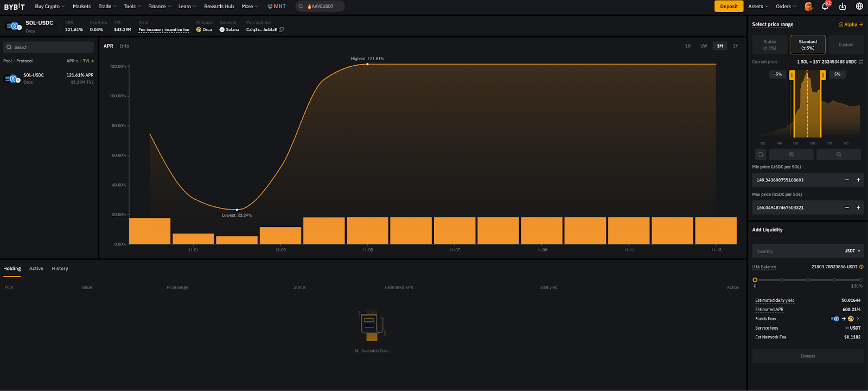868x391 pixels.
Task: Switch chart timeframe to 1W
Action: click(x=704, y=46)
